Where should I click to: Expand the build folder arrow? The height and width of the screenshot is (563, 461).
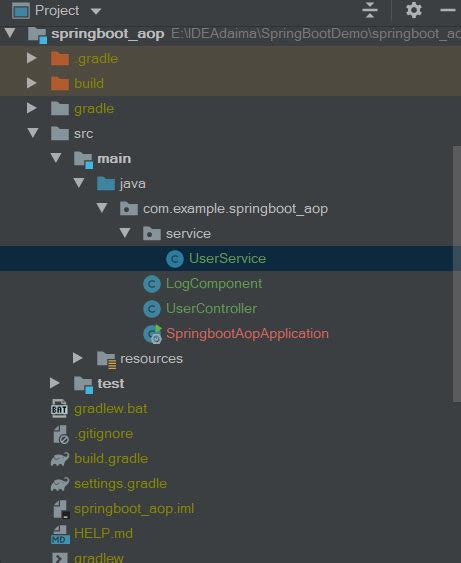coord(32,83)
